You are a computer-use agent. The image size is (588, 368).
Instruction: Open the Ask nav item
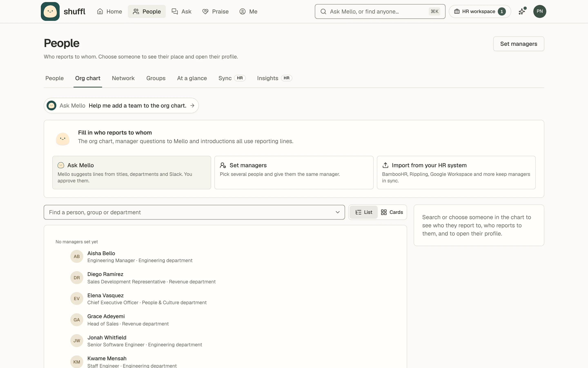181,11
